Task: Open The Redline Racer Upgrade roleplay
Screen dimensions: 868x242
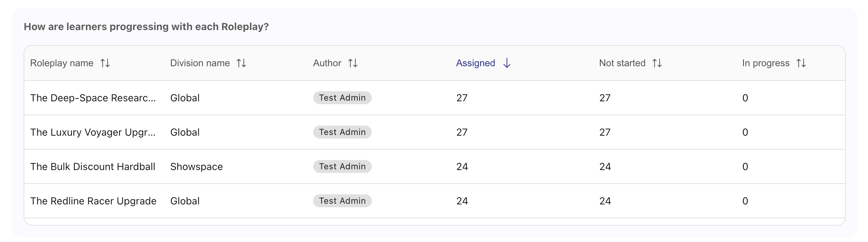Action: pyautogui.click(x=435, y=201)
